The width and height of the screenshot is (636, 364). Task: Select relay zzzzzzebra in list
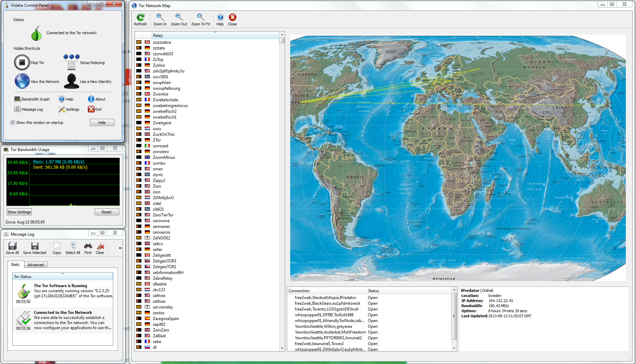click(207, 42)
